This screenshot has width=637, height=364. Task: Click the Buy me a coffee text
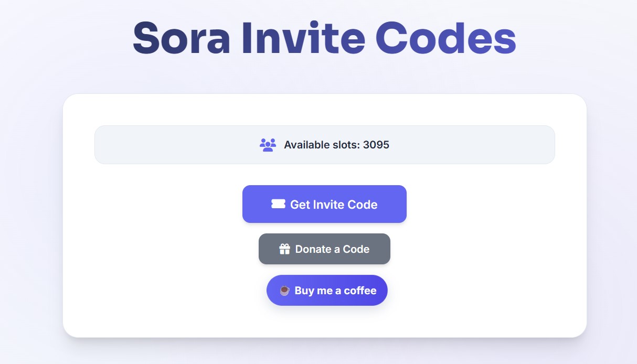point(335,291)
